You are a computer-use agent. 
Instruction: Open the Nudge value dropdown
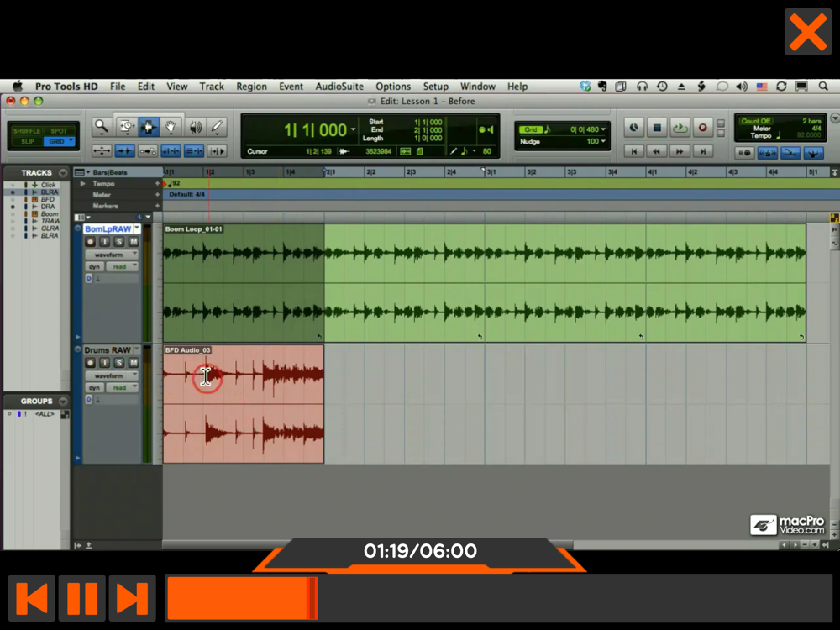(x=603, y=141)
